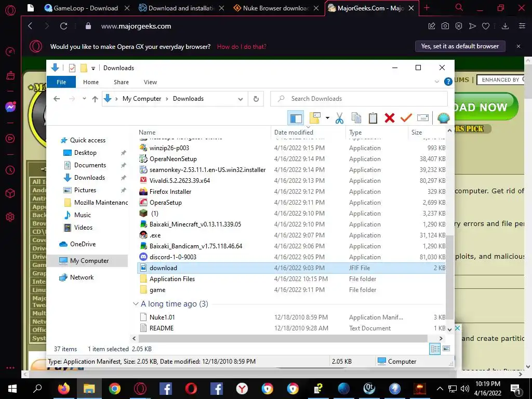
Task: Click the blue Help question mark icon
Action: tap(448, 82)
